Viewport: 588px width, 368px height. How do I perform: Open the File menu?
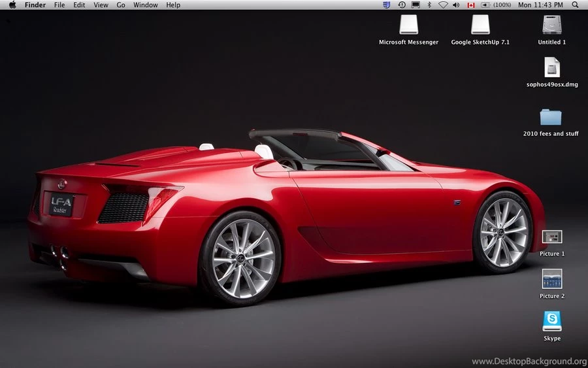[x=59, y=5]
